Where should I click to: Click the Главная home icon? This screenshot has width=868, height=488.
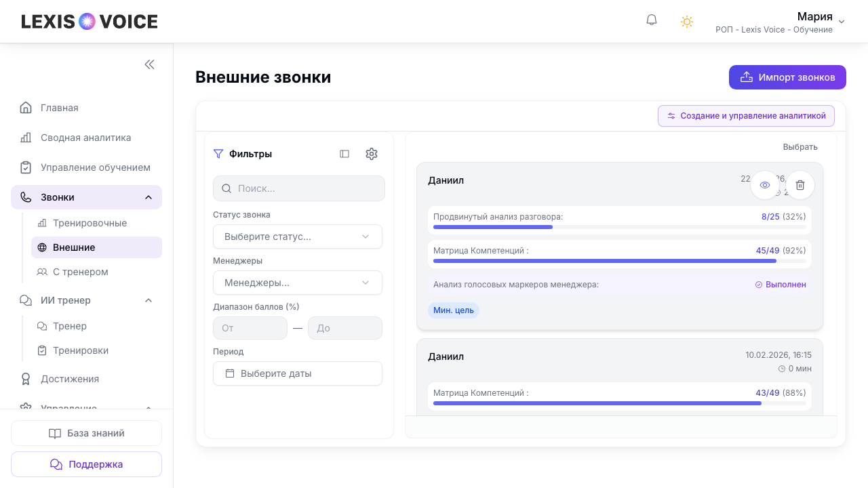26,108
